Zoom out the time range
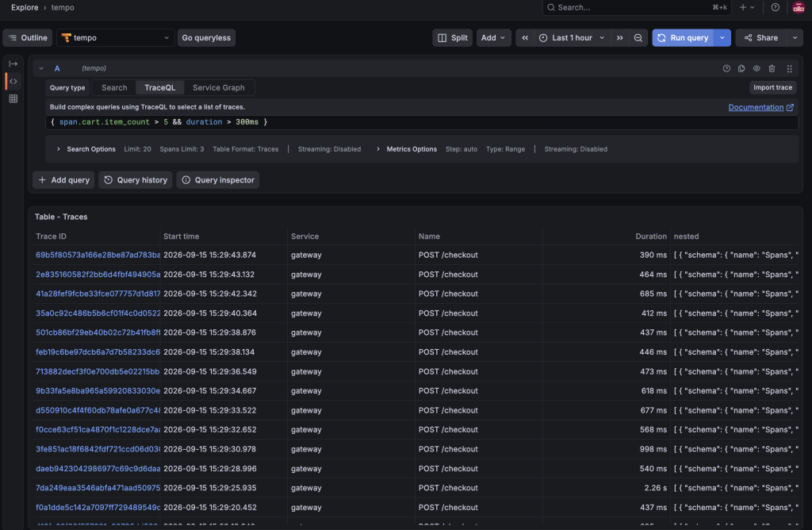812x530 pixels. click(x=638, y=38)
